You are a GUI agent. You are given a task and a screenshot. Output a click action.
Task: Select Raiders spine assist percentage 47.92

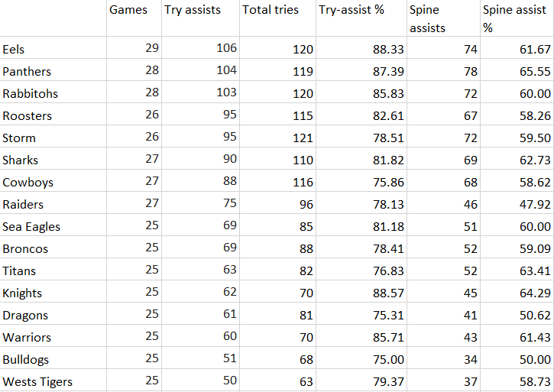[534, 205]
